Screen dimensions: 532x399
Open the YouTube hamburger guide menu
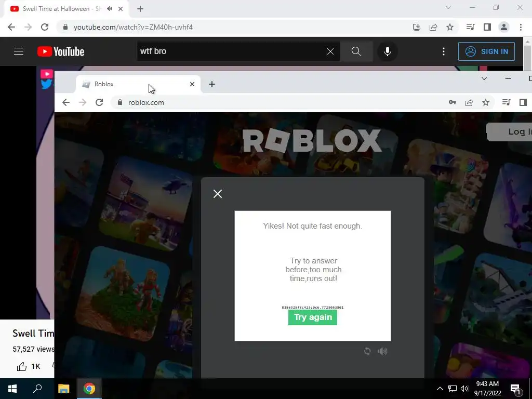coord(19,51)
